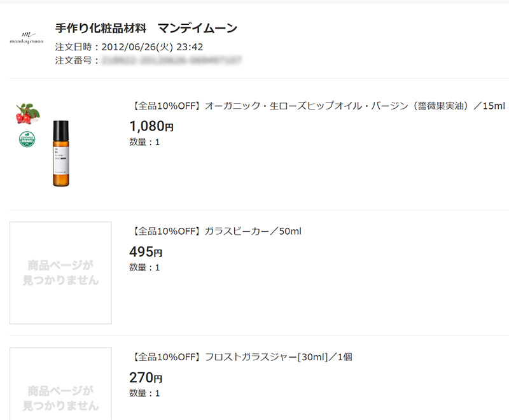Viewport: 509px width, 420px height.
Task: Click the 495円 price
Action: (x=145, y=251)
